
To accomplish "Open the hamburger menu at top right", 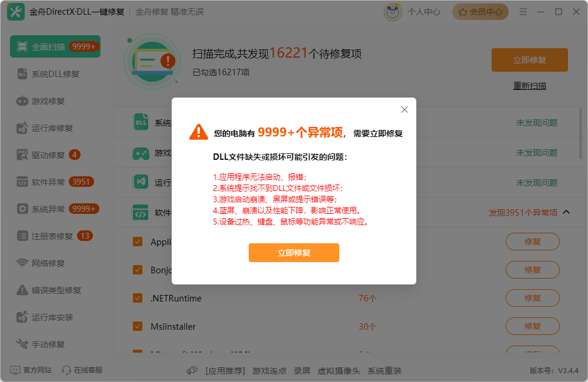I will point(523,11).
